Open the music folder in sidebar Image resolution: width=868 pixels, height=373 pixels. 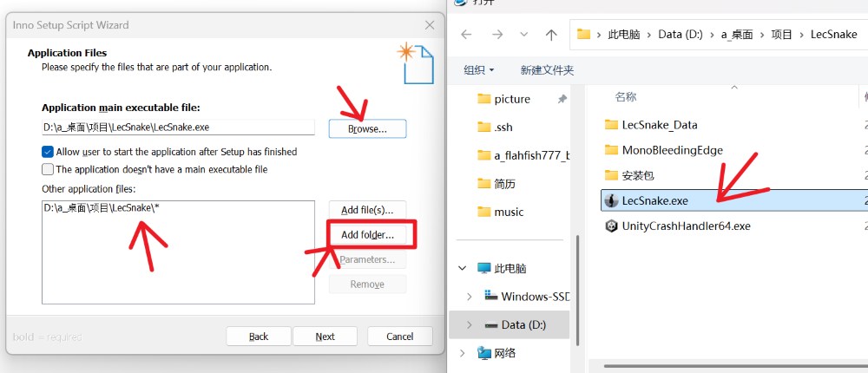(501, 212)
